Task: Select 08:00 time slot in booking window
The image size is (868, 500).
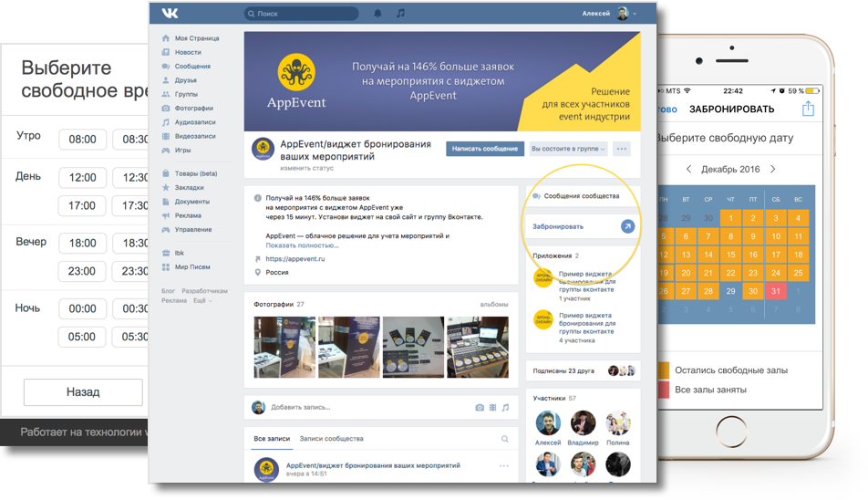Action: tap(82, 139)
